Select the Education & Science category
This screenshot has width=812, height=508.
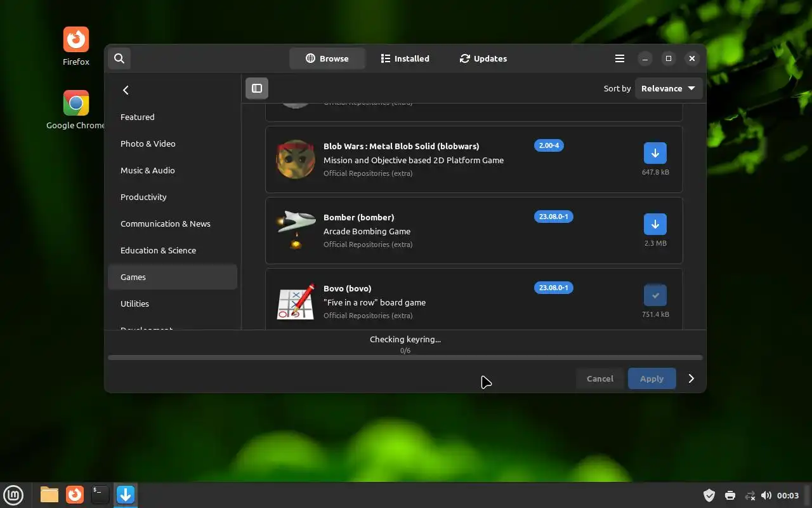173,250
